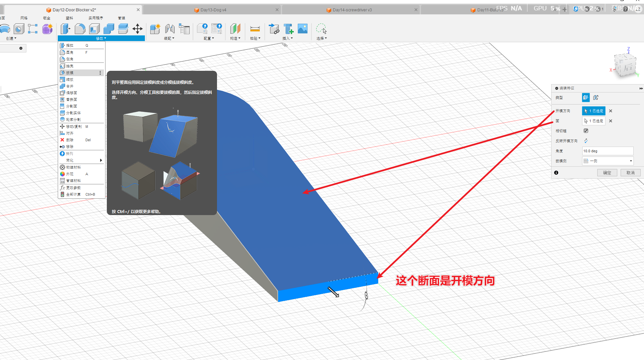Switch to the parting-line draft type icon

596,98
